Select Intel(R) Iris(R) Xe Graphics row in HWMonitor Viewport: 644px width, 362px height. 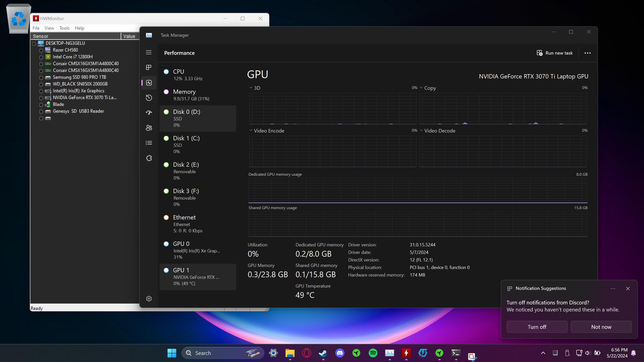[78, 91]
